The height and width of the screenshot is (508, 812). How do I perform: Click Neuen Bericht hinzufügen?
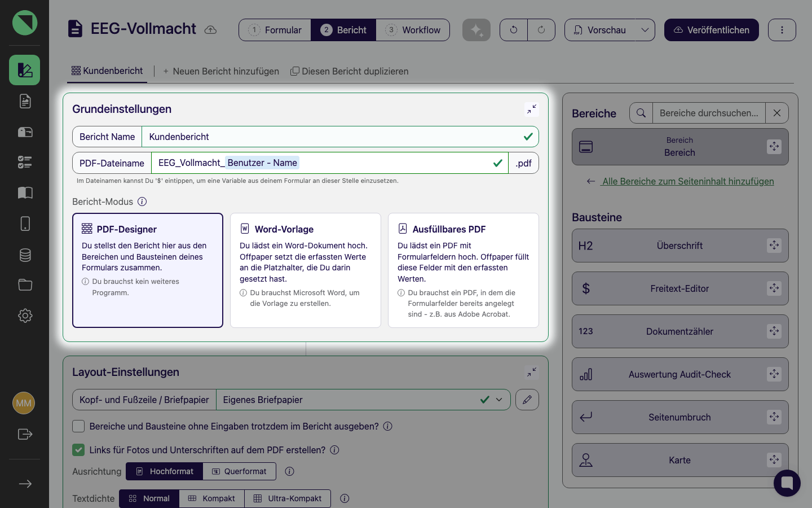(x=221, y=71)
